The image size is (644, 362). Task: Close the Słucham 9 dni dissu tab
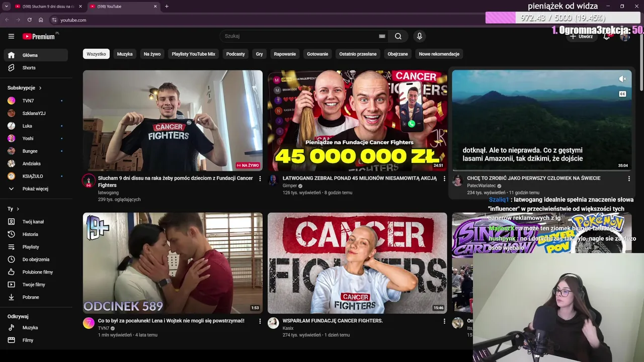pyautogui.click(x=80, y=7)
